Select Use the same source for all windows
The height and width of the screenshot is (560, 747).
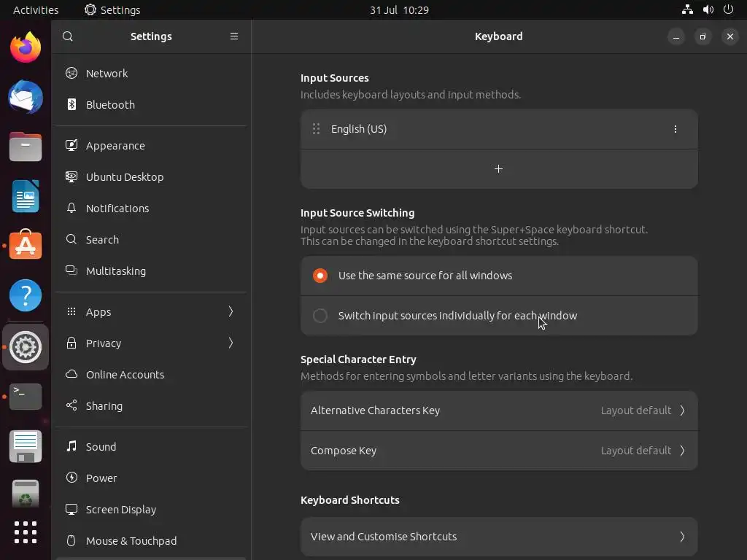320,276
